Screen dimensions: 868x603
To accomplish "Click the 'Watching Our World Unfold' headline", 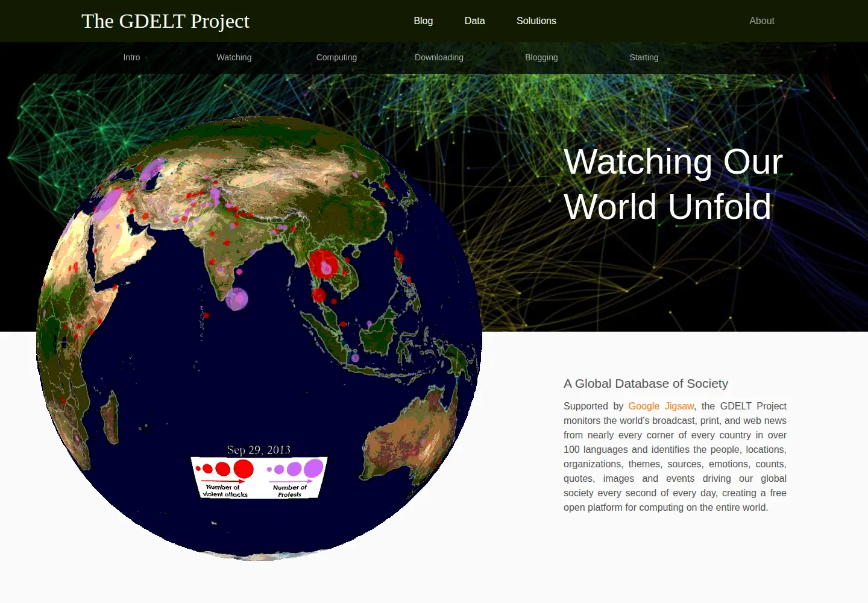I will pos(673,184).
